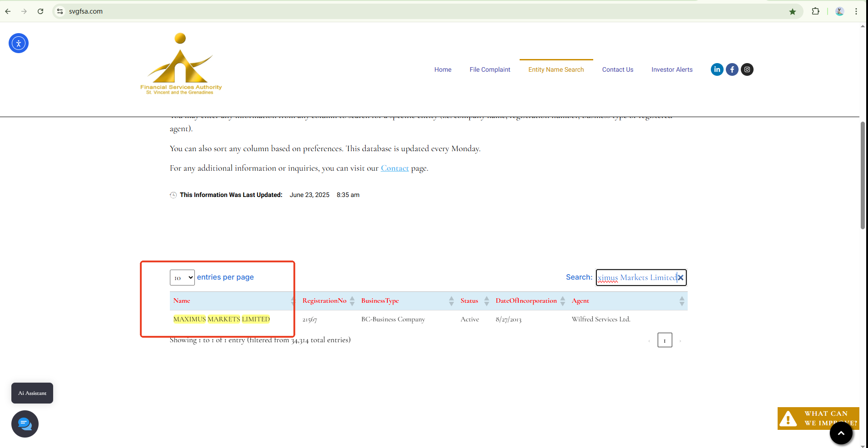This screenshot has height=448, width=868.
Task: Sort table by Status column
Action: click(469, 301)
